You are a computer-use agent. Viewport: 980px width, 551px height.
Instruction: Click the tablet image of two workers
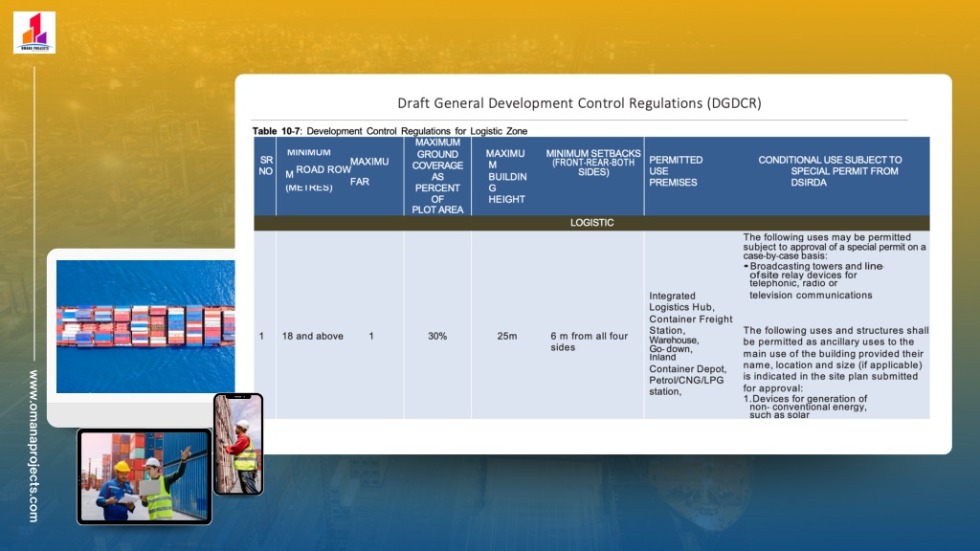pos(144,475)
